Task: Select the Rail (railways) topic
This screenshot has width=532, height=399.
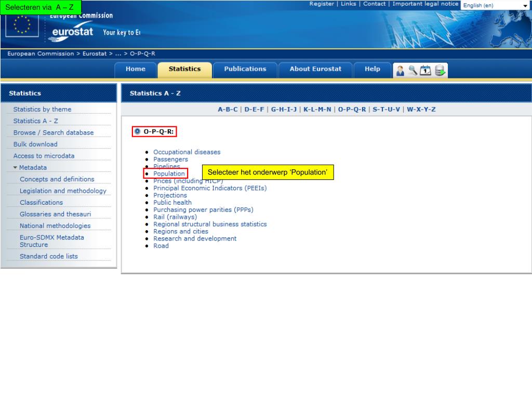Action: [x=175, y=217]
